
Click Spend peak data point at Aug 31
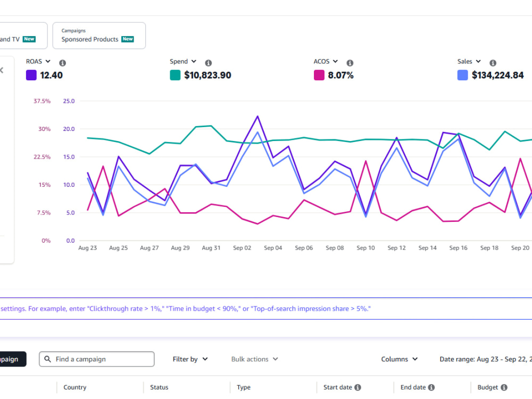point(211,126)
